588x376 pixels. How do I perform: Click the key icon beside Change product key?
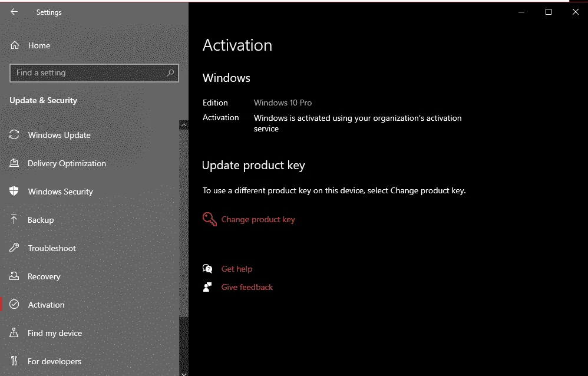210,219
